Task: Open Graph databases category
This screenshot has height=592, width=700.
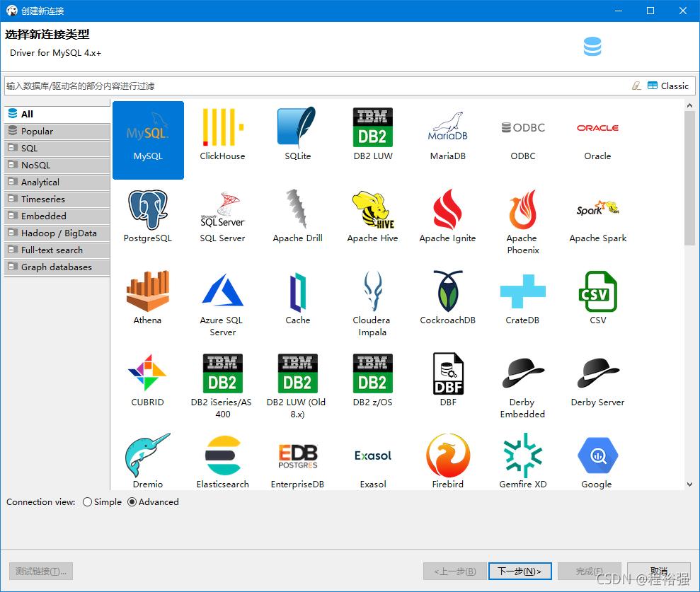Action: [x=57, y=267]
